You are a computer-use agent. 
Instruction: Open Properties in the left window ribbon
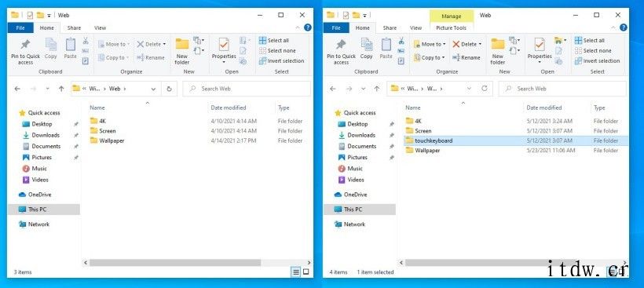point(224,51)
